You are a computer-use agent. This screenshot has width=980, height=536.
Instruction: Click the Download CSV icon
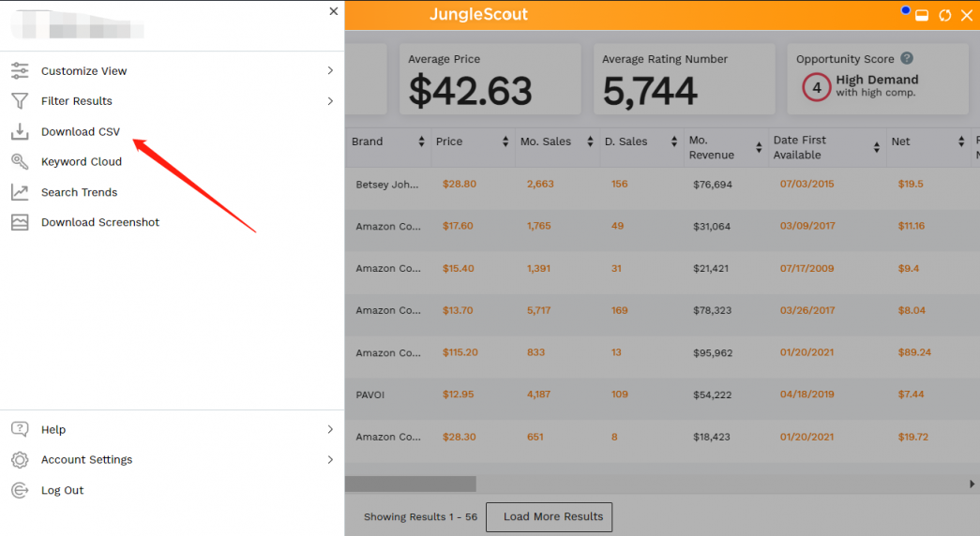point(20,131)
